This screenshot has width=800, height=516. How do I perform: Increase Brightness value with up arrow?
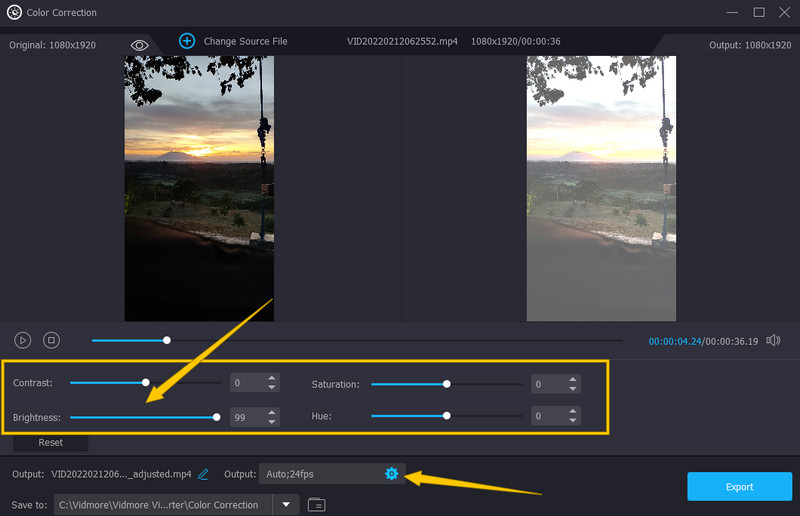click(x=272, y=412)
